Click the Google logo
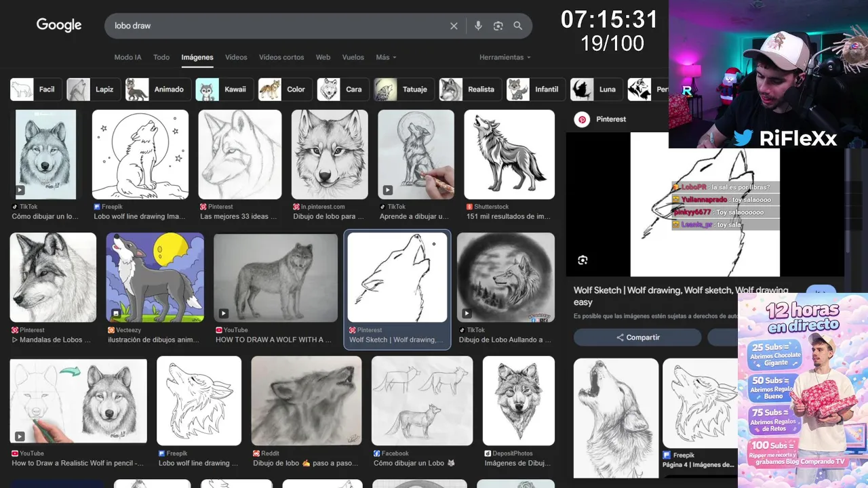Viewport: 868px width, 488px height. click(x=59, y=25)
